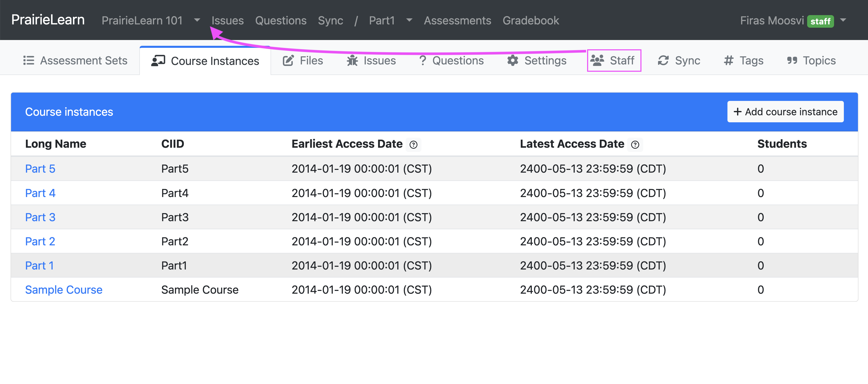Open the Sample Course link
The image size is (868, 384).
tap(64, 289)
